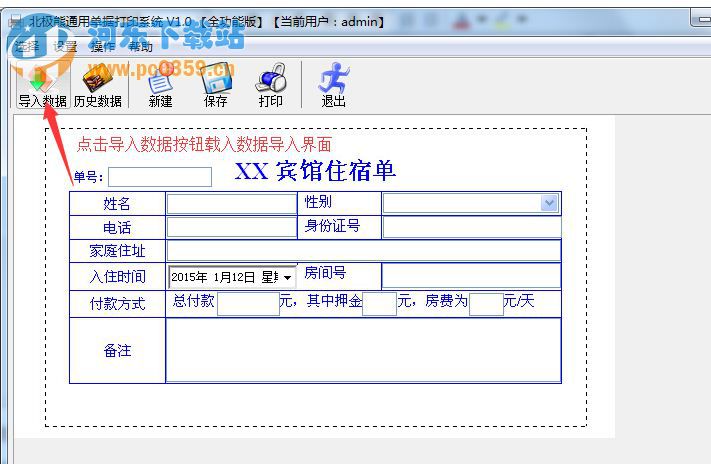The image size is (711, 464).
Task: Click the 押金 deposit amount field
Action: (380, 304)
